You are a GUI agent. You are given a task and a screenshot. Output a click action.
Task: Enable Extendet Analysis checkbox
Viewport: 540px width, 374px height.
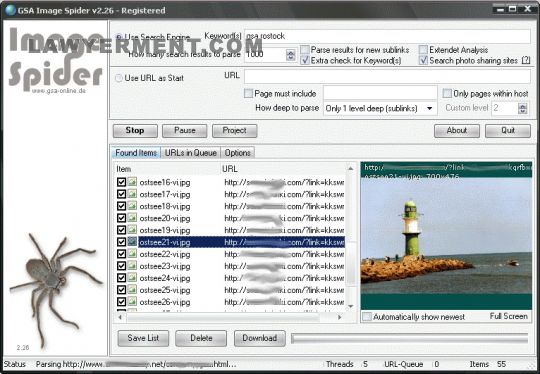coord(423,50)
